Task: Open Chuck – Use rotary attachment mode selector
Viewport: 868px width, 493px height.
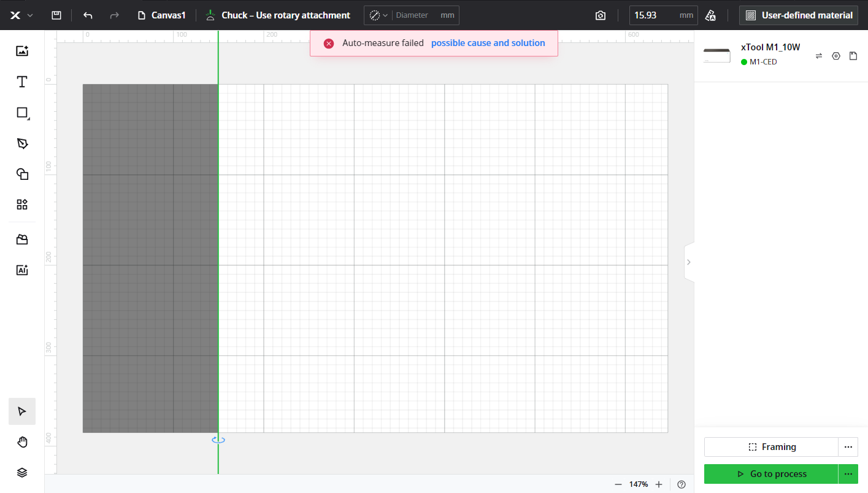Action: tap(278, 15)
